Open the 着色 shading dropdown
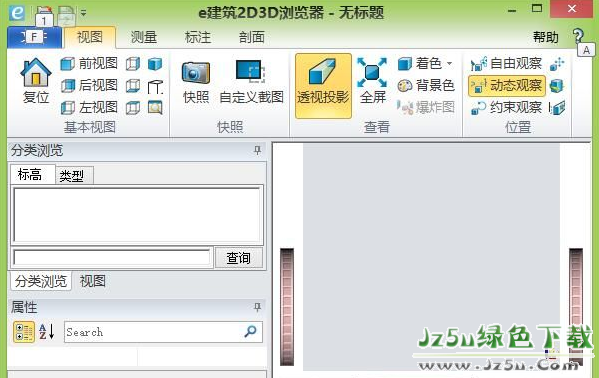599x378 pixels. coord(425,63)
